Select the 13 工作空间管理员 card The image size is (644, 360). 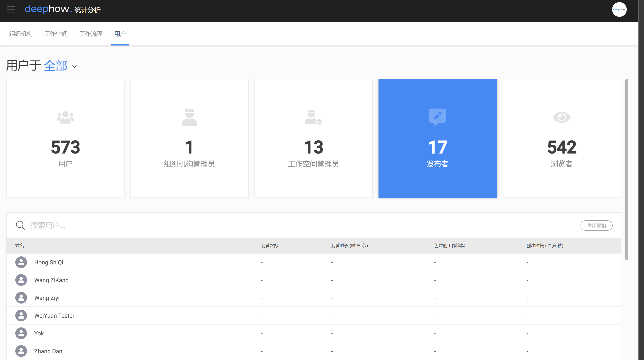pyautogui.click(x=314, y=138)
